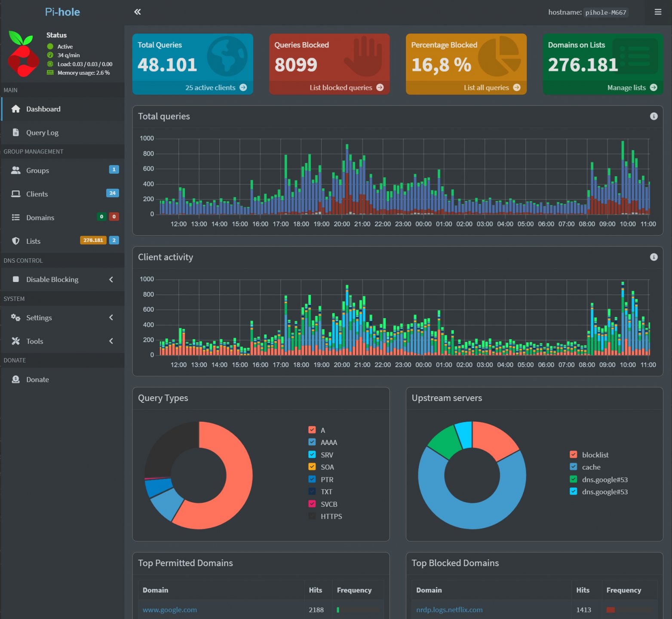Screen dimensions: 672x619
Task: Click the frequency bar for www.google.com
Action: click(x=358, y=610)
